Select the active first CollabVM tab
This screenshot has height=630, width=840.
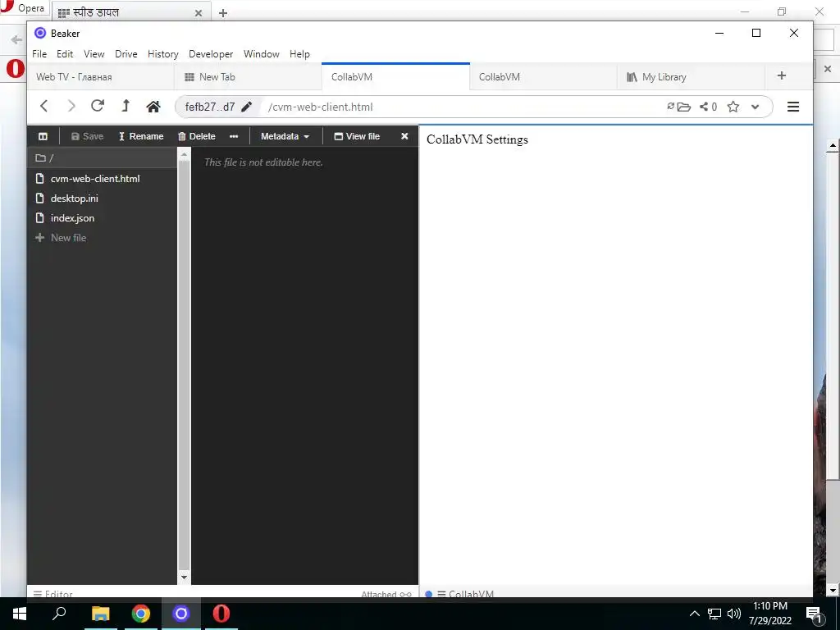(395, 76)
